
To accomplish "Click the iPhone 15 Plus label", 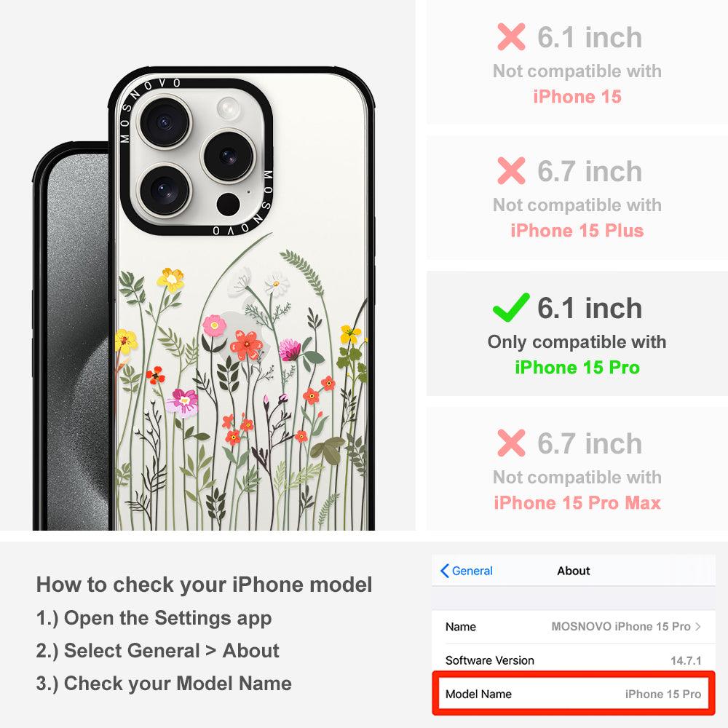I will [x=577, y=230].
